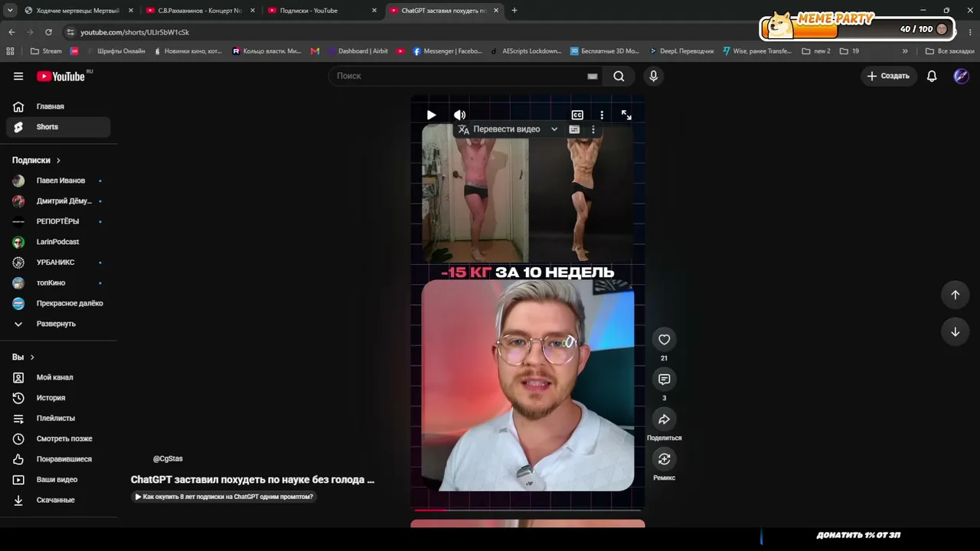The image size is (980, 551).
Task: Open the account avatar menu
Action: pyautogui.click(x=961, y=76)
